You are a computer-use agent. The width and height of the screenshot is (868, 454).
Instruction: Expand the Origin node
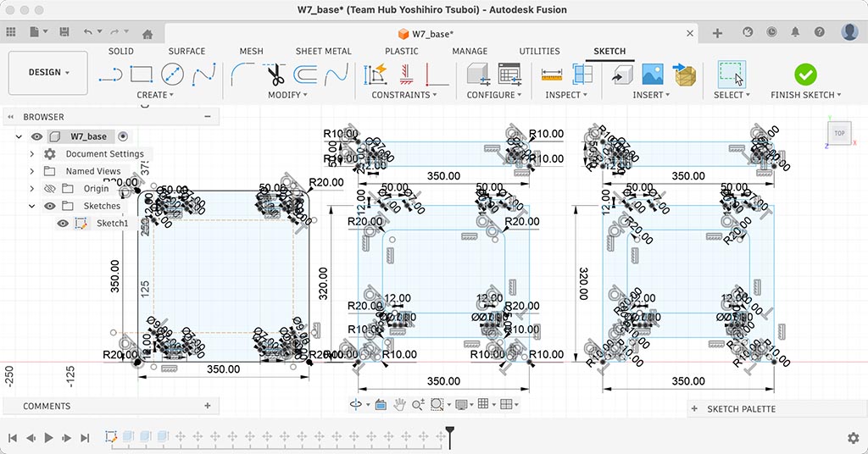[x=31, y=189]
